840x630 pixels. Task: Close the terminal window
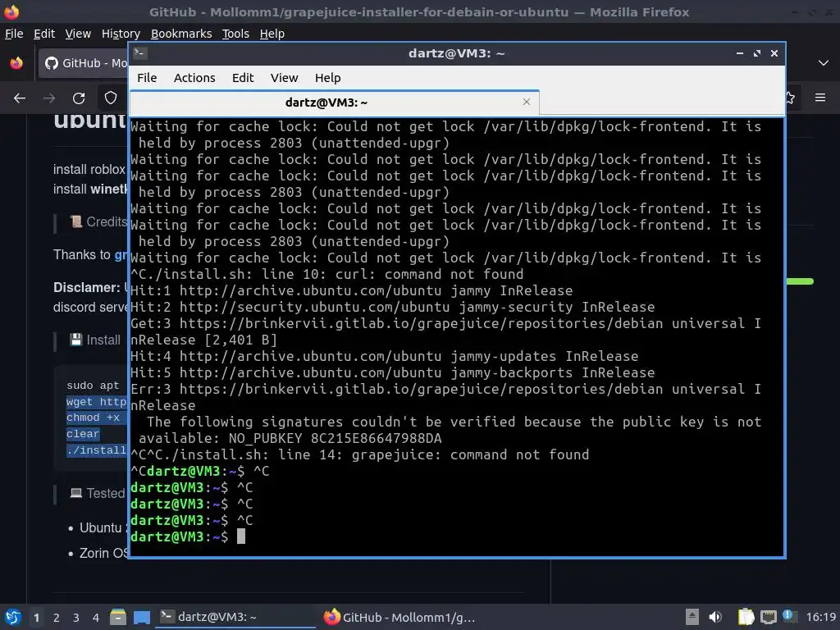click(x=774, y=53)
